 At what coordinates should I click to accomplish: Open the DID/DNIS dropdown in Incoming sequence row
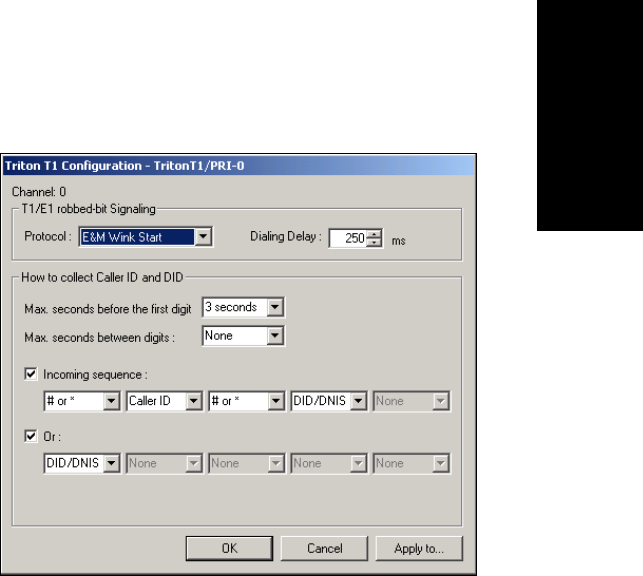pyautogui.click(x=329, y=401)
